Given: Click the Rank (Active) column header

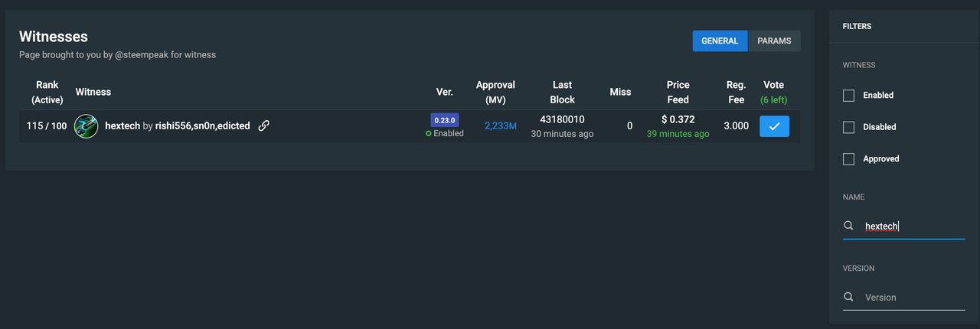Looking at the screenshot, I should [x=47, y=92].
